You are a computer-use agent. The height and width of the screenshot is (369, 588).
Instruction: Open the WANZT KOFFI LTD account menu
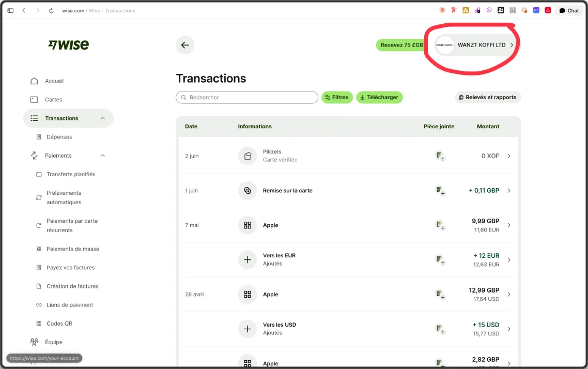[475, 45]
